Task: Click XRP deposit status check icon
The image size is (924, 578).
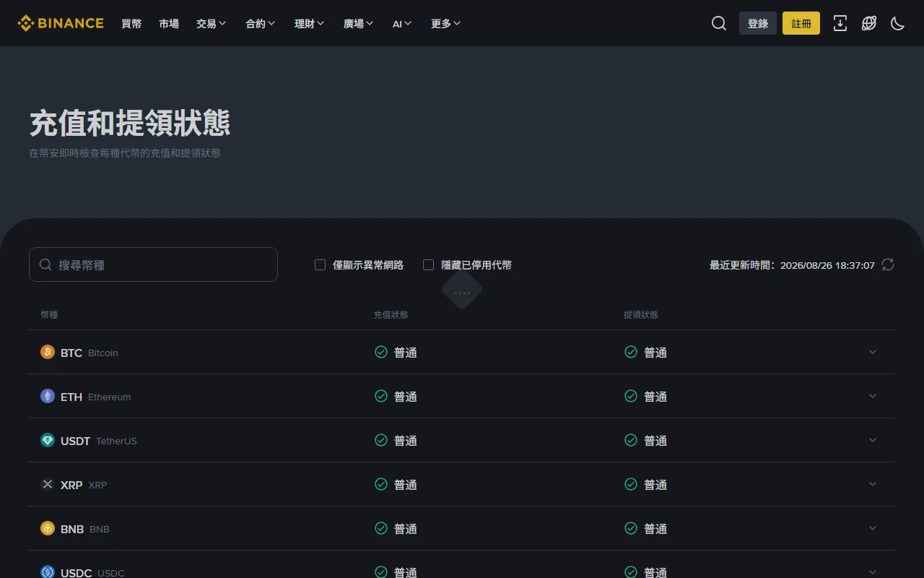Action: click(x=381, y=484)
